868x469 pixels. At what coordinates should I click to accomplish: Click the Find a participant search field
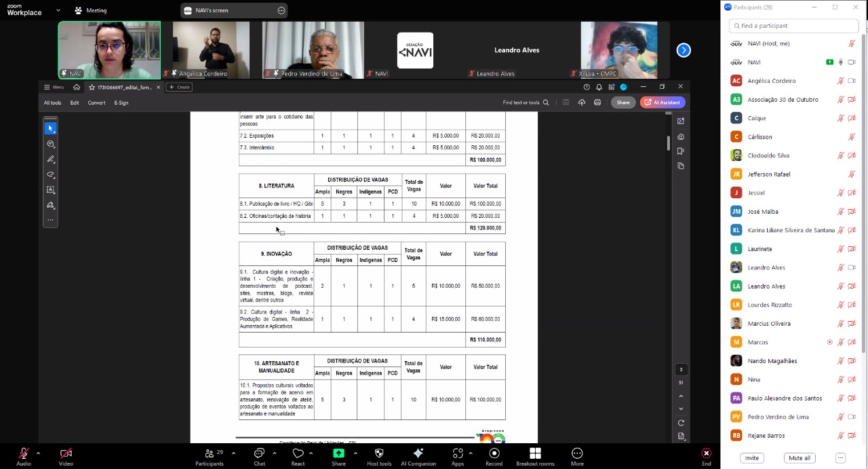click(793, 26)
